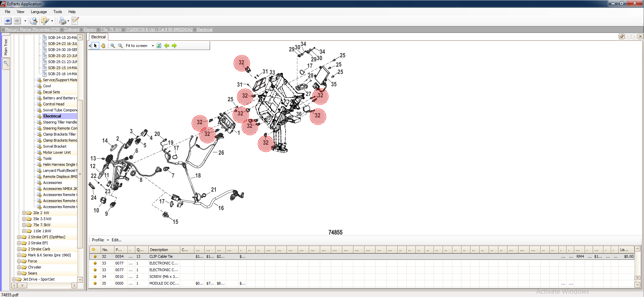Click the info icon in SCREW (M6 x 3 row

(95, 277)
